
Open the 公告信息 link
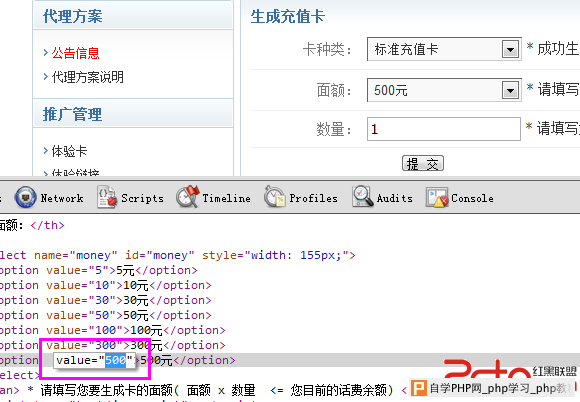(x=75, y=53)
